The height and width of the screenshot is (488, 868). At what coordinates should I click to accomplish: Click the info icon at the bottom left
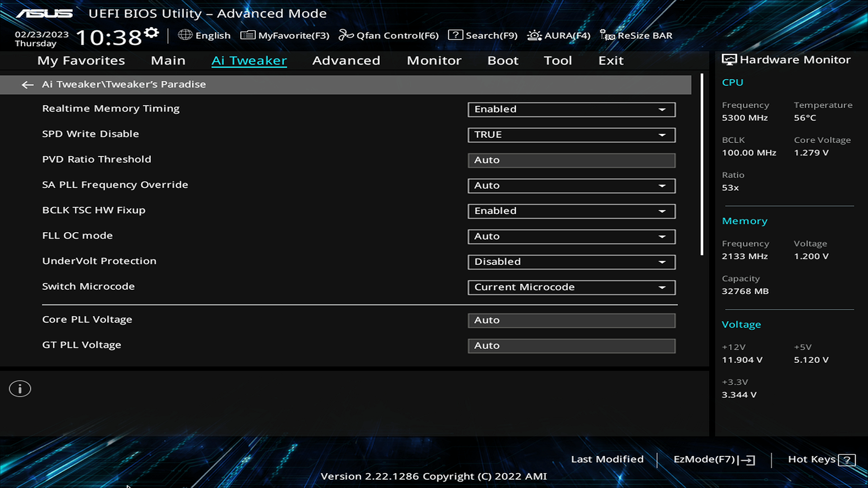(x=20, y=389)
